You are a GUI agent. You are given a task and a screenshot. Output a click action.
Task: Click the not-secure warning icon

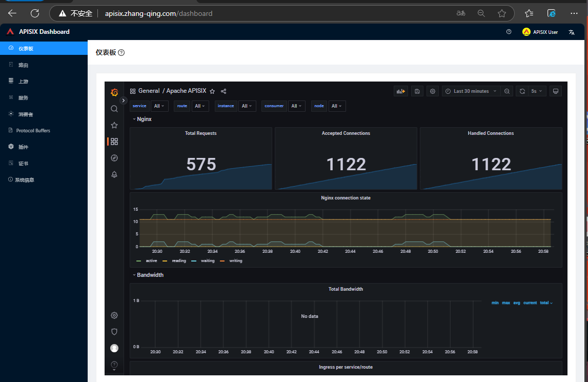[x=62, y=13]
